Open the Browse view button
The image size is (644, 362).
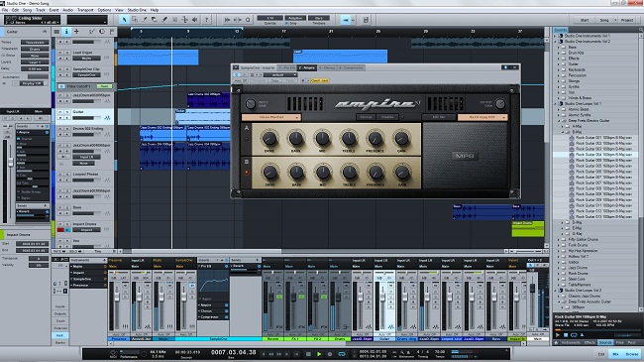point(632,354)
